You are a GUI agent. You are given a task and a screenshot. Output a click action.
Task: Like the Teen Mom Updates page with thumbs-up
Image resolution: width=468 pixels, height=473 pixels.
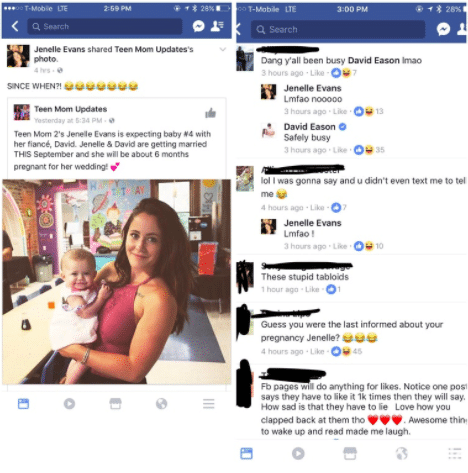(x=210, y=113)
